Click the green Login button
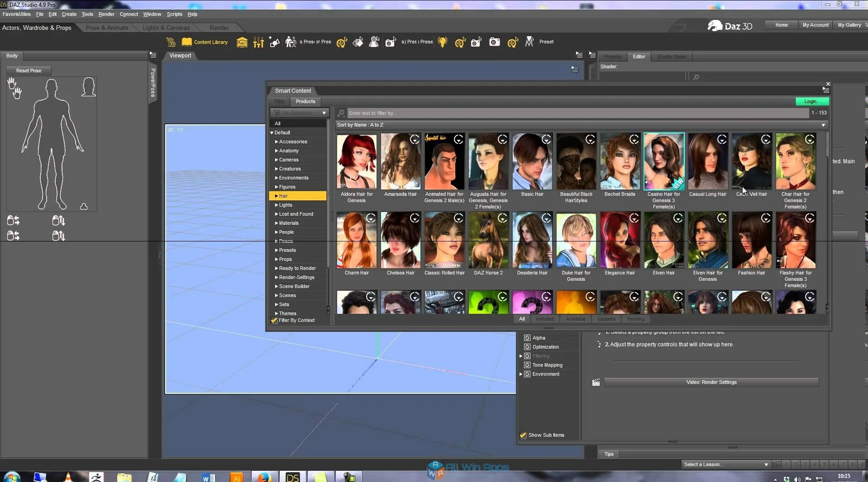The height and width of the screenshot is (482, 868). [x=812, y=102]
